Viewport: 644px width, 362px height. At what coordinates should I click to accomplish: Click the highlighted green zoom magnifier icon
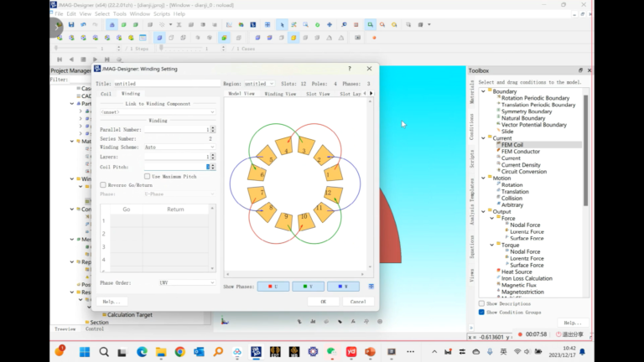370,24
